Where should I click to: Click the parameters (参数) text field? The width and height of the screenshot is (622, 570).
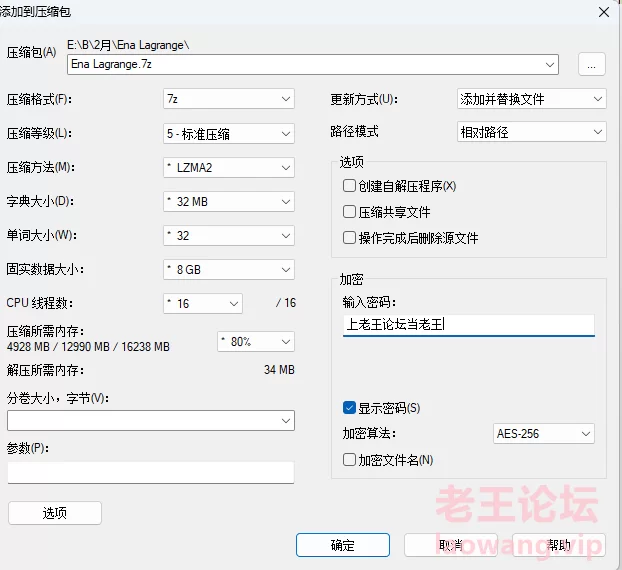point(150,472)
